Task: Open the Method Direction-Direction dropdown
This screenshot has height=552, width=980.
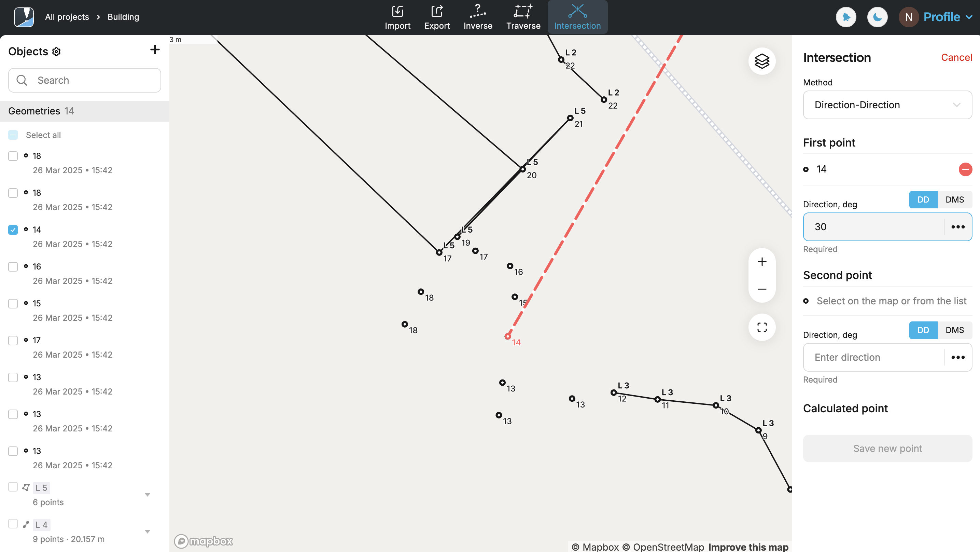Action: (x=887, y=105)
